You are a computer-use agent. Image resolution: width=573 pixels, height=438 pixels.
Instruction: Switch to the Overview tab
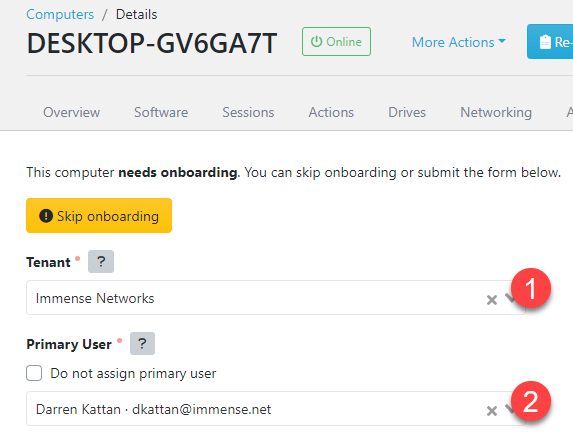pyautogui.click(x=71, y=112)
